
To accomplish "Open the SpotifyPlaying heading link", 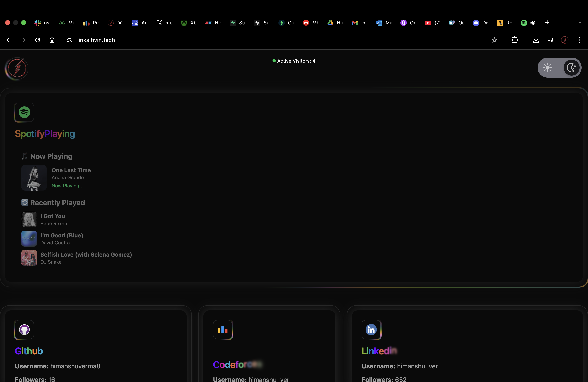I will (45, 134).
